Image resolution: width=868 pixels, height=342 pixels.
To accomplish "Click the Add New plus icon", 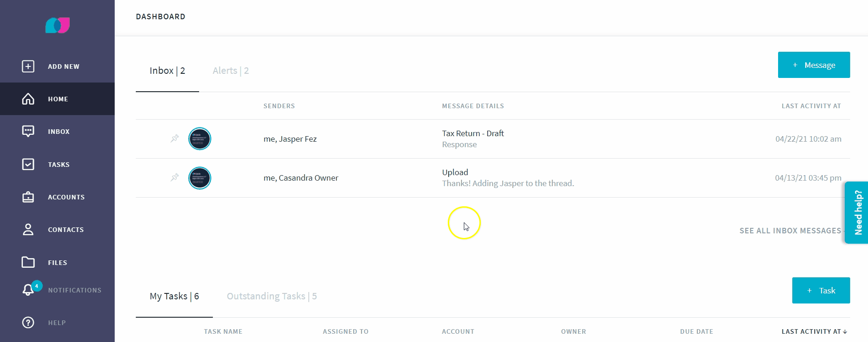I will [28, 66].
